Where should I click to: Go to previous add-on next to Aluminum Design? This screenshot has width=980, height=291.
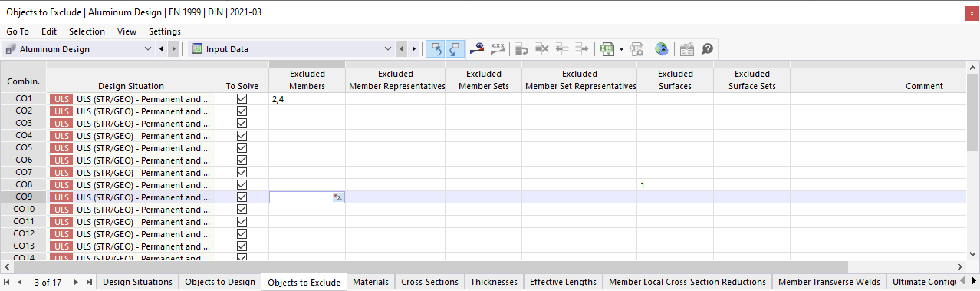[x=161, y=49]
